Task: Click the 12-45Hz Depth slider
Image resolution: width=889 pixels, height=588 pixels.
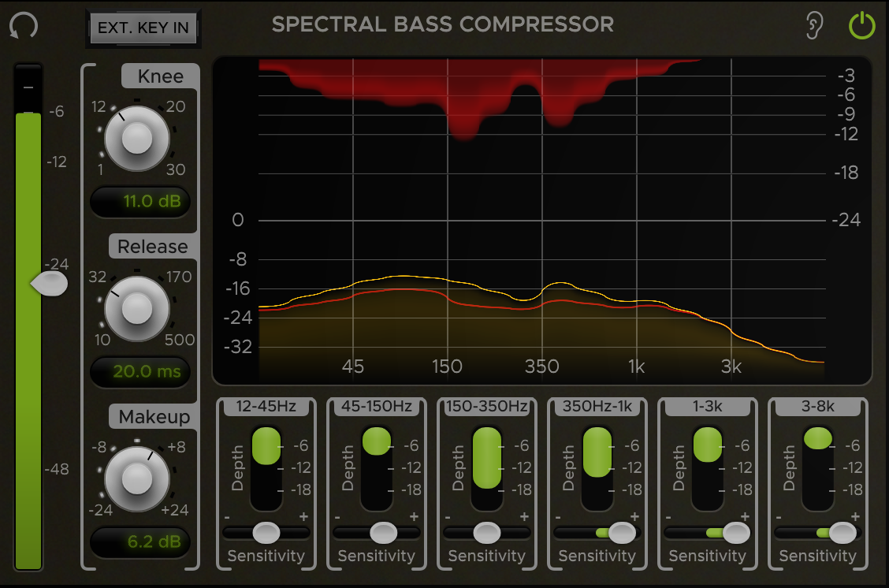Action: click(x=266, y=467)
